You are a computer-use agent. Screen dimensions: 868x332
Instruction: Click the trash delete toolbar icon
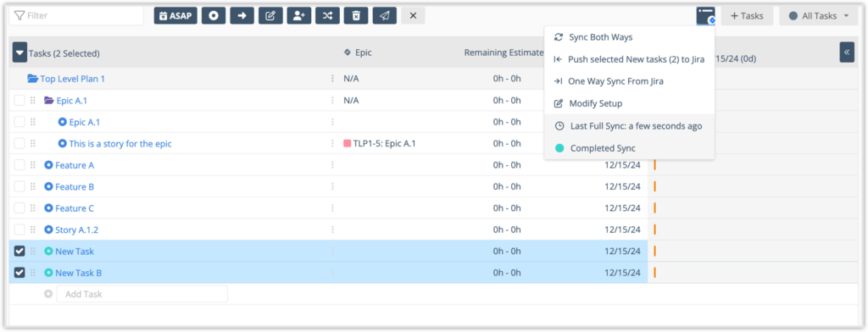(x=356, y=15)
